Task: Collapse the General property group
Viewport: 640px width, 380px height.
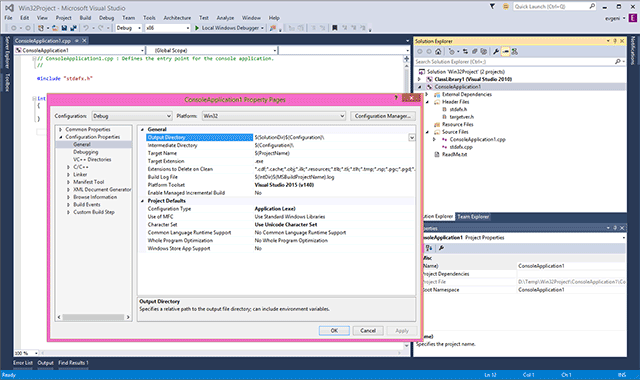Action: pos(142,129)
